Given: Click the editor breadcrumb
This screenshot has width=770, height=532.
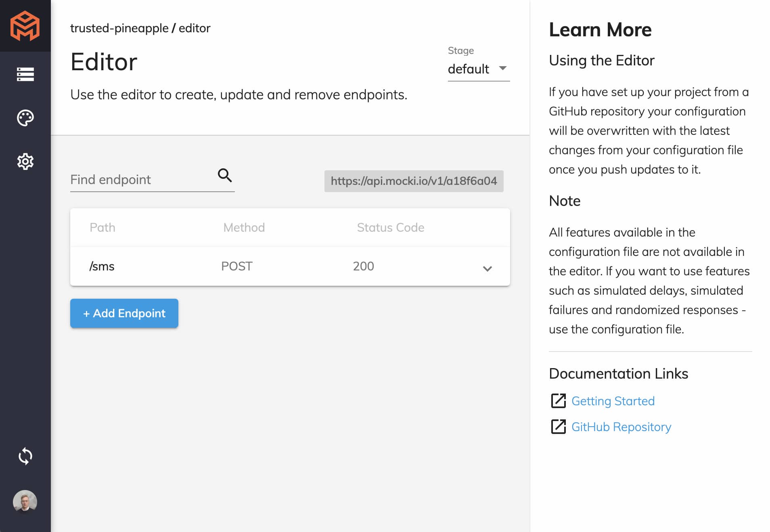Looking at the screenshot, I should pos(195,28).
